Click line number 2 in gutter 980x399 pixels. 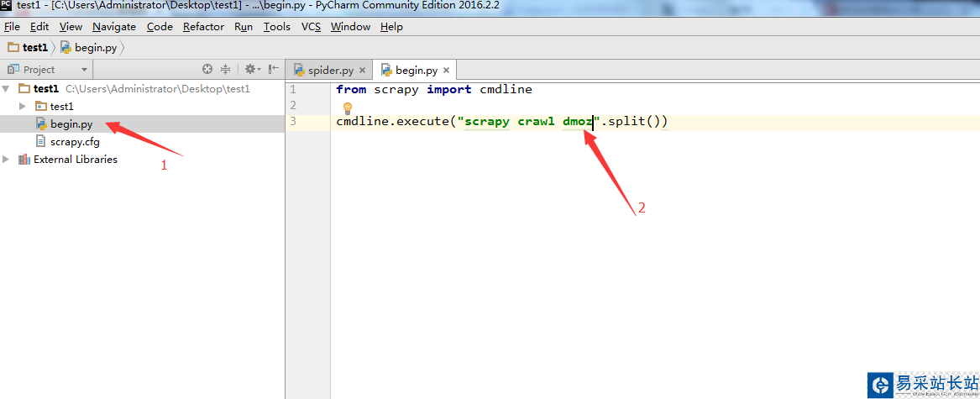293,105
